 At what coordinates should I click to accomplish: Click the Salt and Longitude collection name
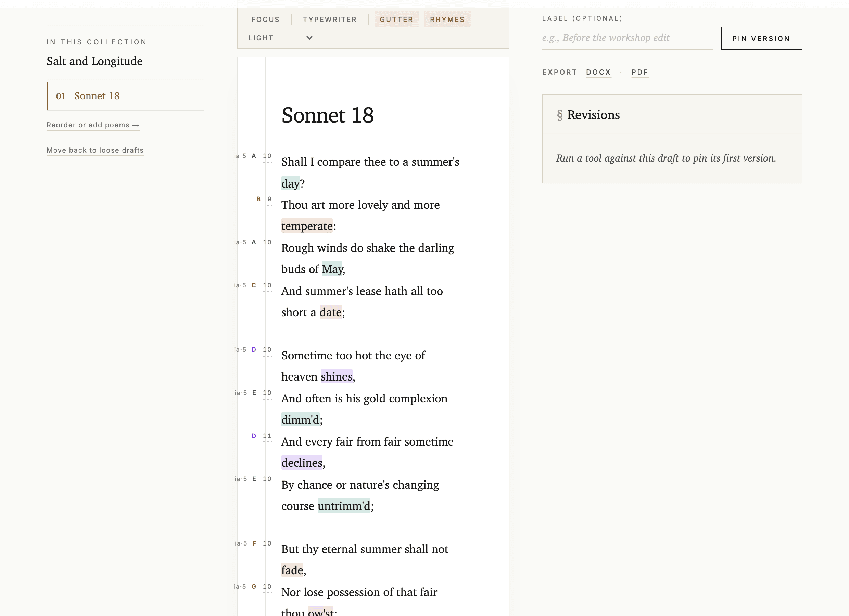[x=94, y=61]
